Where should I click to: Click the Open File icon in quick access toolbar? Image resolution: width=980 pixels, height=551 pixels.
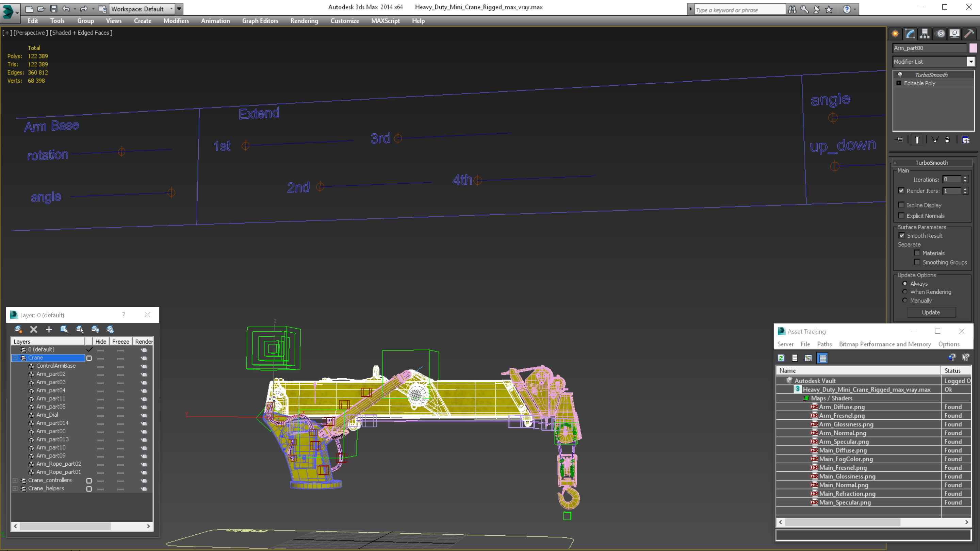pos(42,9)
